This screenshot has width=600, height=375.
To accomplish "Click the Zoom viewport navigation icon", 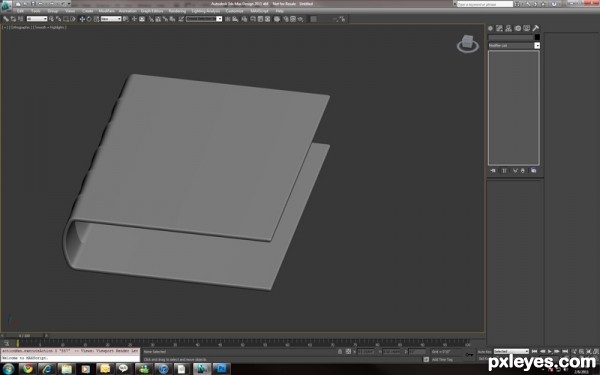I will click(x=574, y=351).
